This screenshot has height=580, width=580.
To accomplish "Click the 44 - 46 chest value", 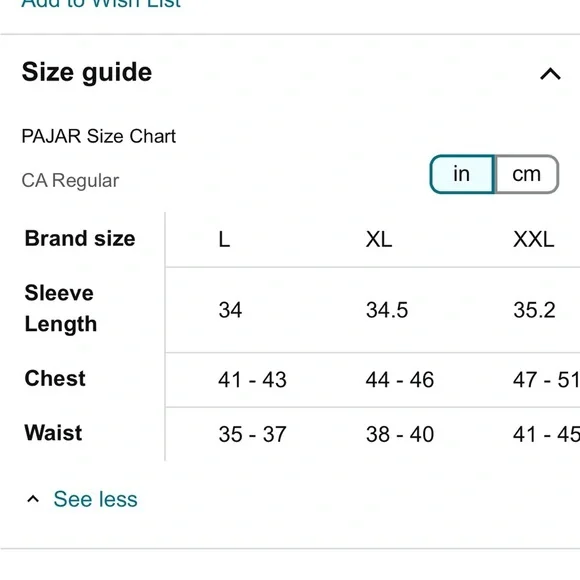I will point(400,380).
